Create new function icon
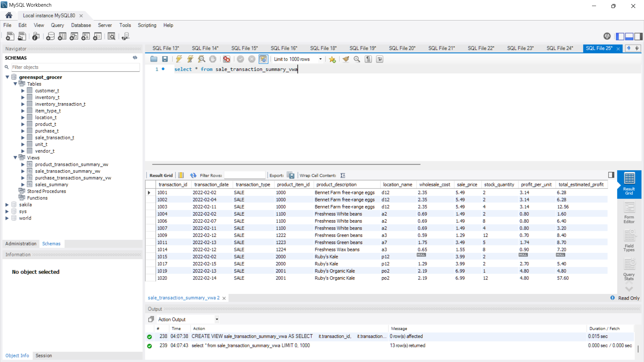The image size is (644, 362). 97,36
